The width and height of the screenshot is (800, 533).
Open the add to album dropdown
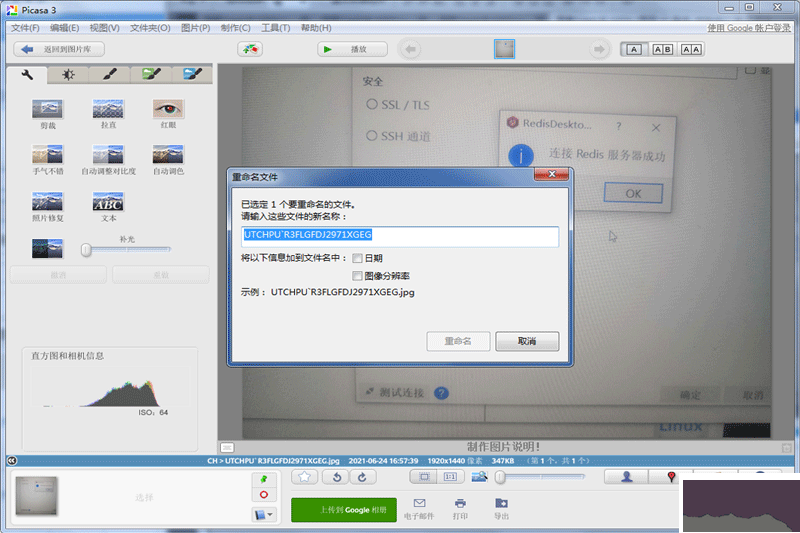264,515
